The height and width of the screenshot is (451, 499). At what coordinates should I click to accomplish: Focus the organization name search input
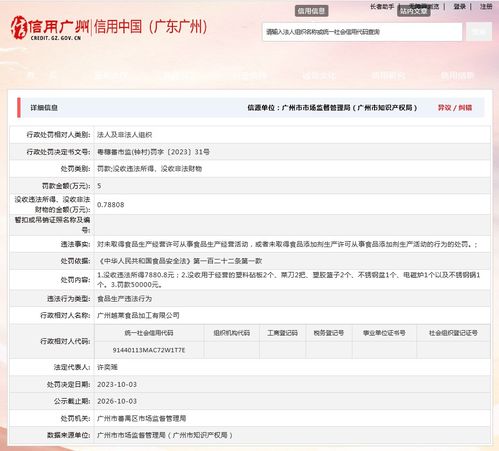pyautogui.click(x=362, y=32)
